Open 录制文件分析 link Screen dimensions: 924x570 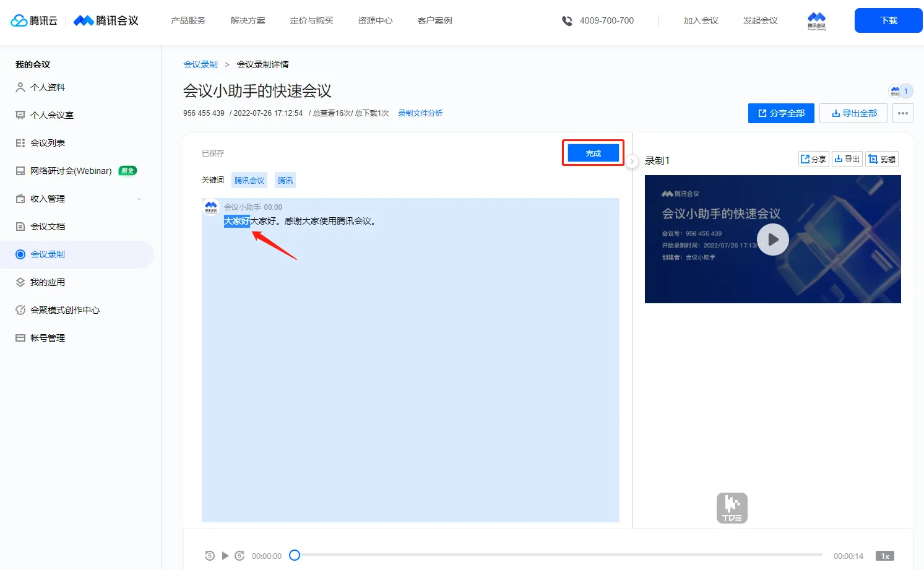tap(420, 113)
